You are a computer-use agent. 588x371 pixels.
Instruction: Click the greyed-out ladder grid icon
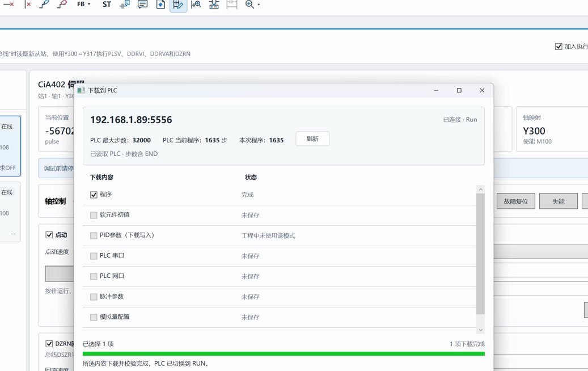[x=232, y=4]
